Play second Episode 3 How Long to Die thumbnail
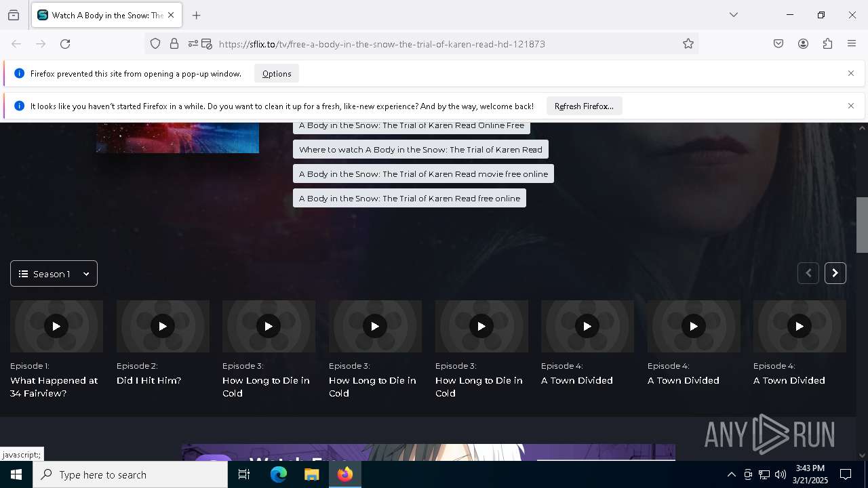The height and width of the screenshot is (488, 868). (x=375, y=326)
